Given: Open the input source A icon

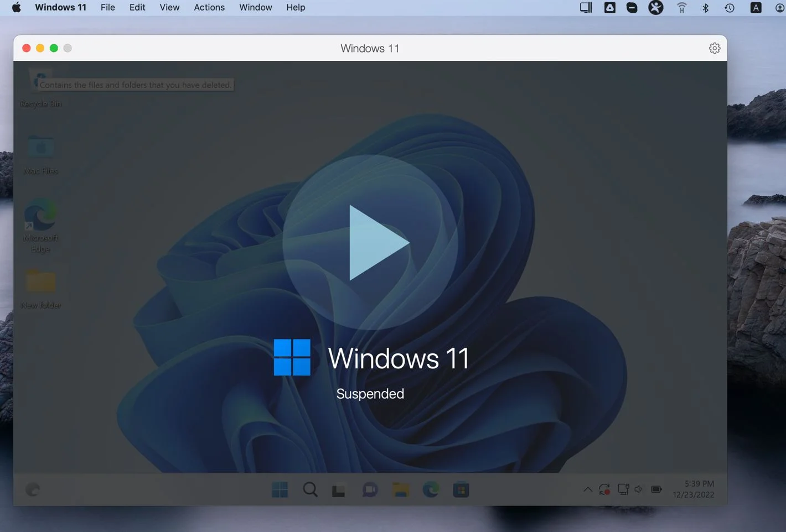Looking at the screenshot, I should click(x=756, y=7).
